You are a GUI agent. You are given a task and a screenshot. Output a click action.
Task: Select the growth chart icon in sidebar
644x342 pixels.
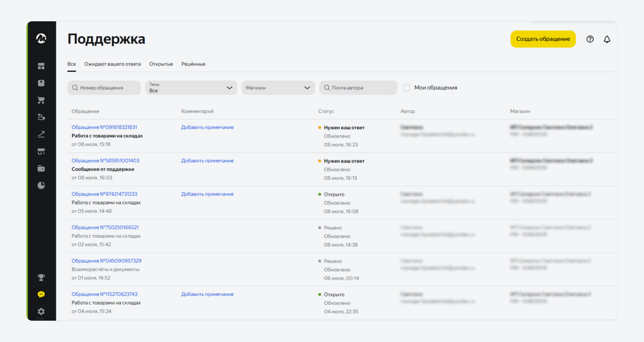tap(41, 134)
